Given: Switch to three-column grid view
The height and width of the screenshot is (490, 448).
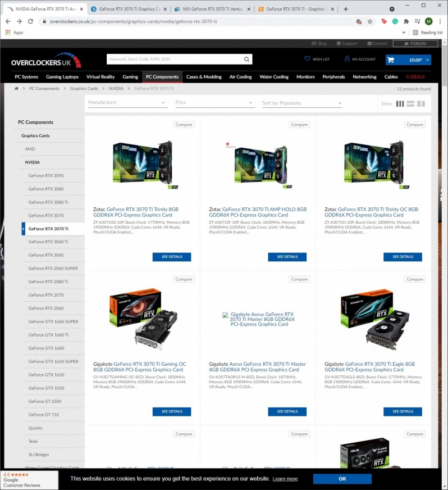Looking at the screenshot, I should click(x=400, y=104).
